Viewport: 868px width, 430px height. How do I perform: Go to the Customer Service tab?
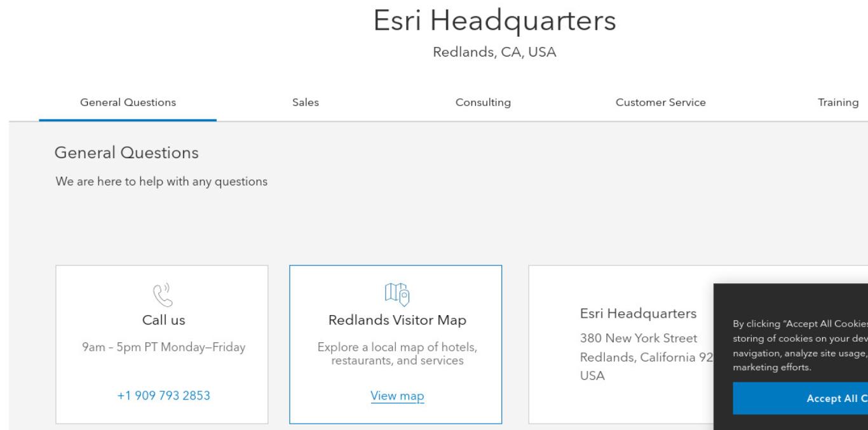click(x=660, y=102)
